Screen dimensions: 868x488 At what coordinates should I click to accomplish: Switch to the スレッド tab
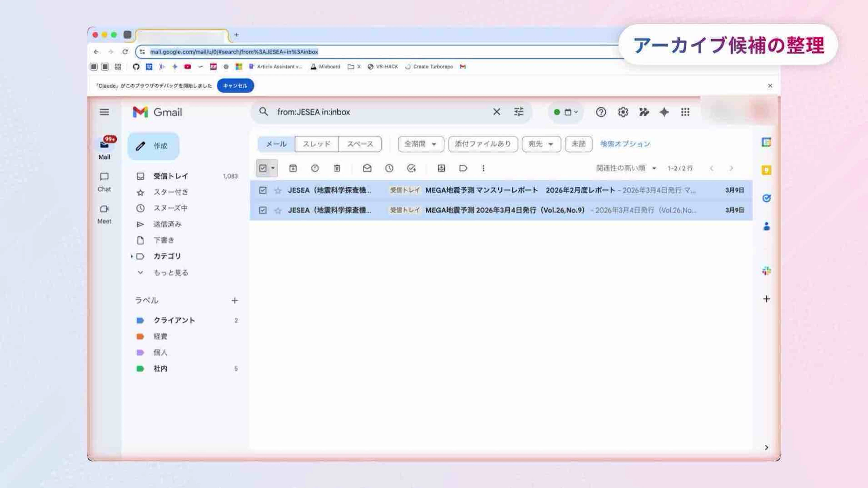tap(316, 144)
